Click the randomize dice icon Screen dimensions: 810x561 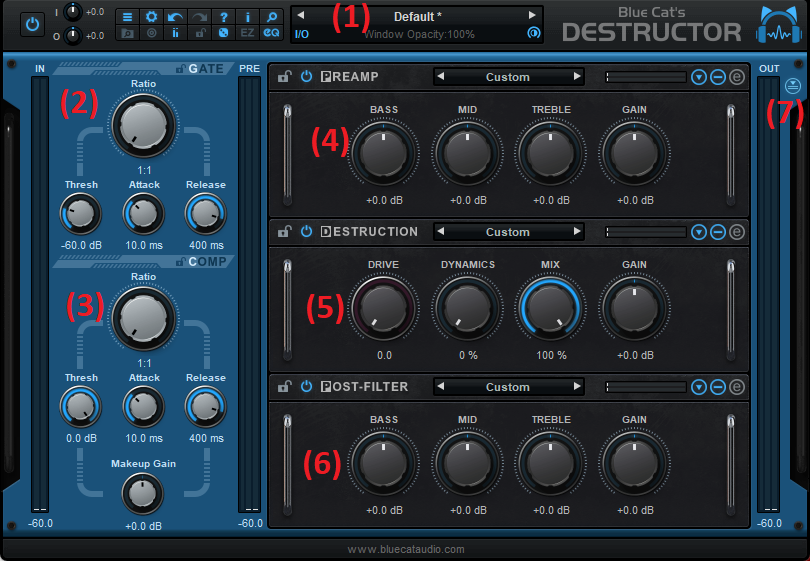(223, 33)
